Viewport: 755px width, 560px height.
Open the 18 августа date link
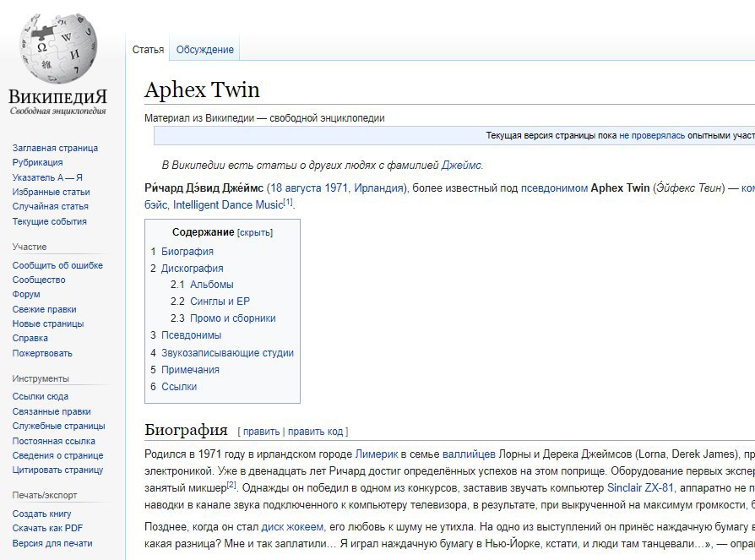296,188
